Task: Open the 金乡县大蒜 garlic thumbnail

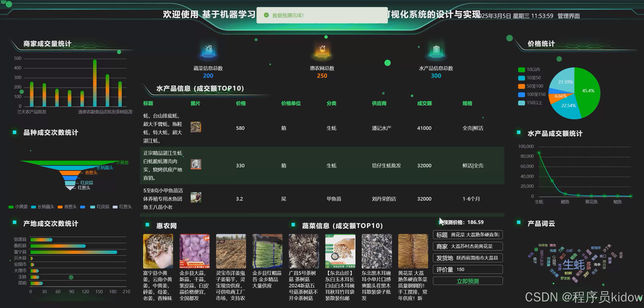Action: tap(194, 251)
